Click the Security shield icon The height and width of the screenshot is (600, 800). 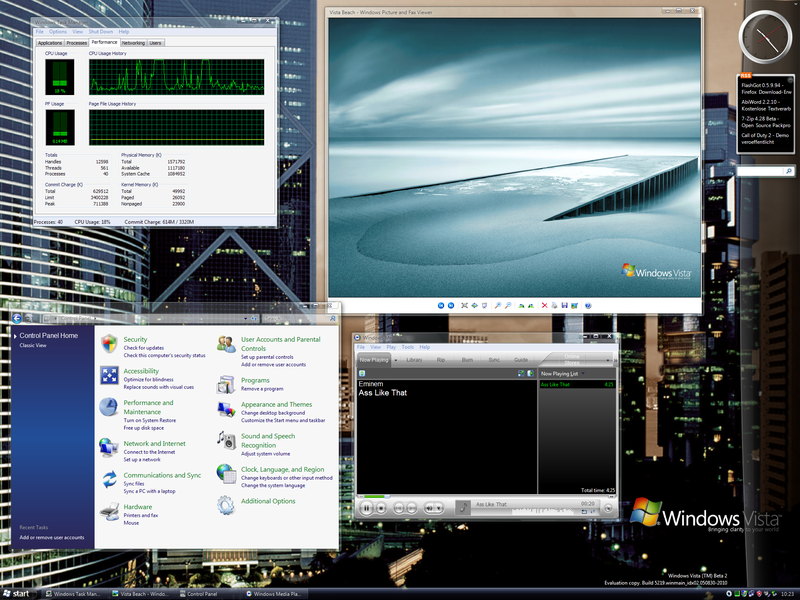[110, 344]
